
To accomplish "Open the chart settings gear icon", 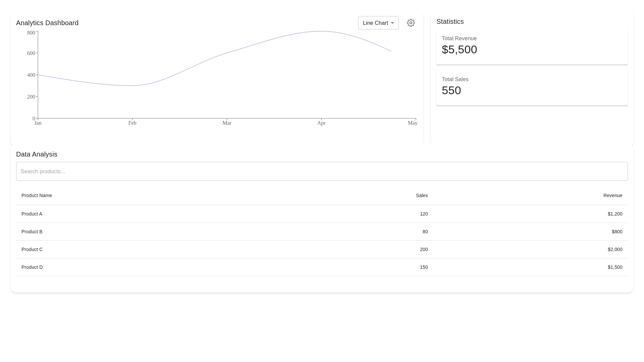I will 411,23.
